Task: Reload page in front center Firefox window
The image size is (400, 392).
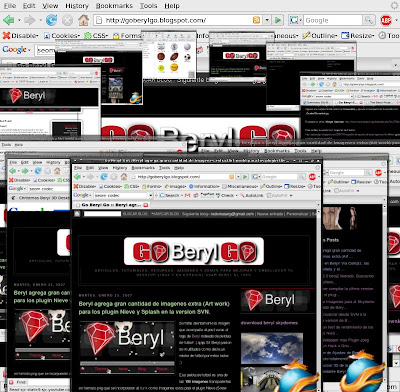Action: 104,176
